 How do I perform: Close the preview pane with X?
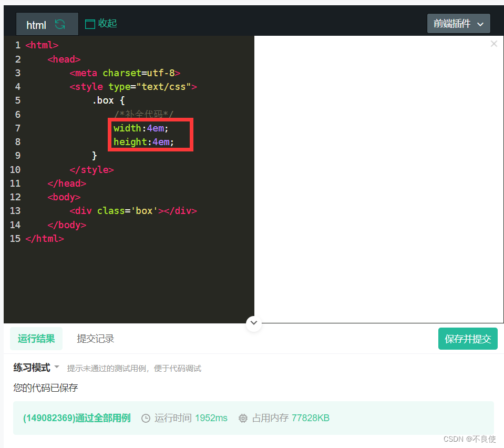493,44
